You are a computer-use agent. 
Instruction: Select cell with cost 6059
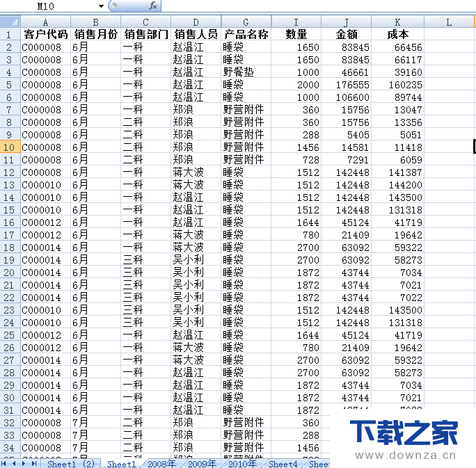click(397, 159)
